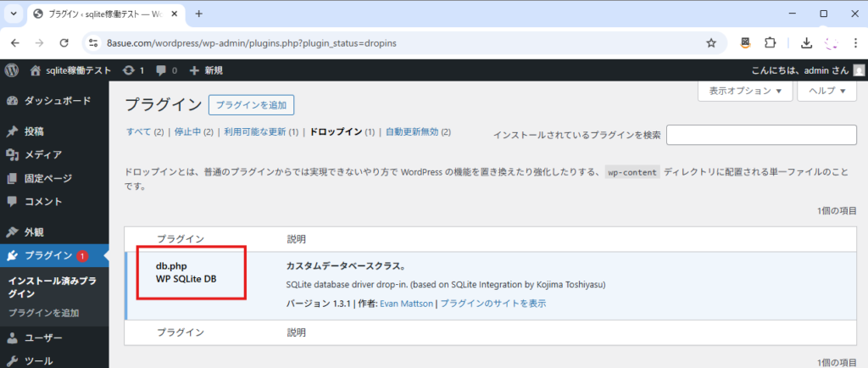Click the 説明 column header
868x368 pixels.
296,239
